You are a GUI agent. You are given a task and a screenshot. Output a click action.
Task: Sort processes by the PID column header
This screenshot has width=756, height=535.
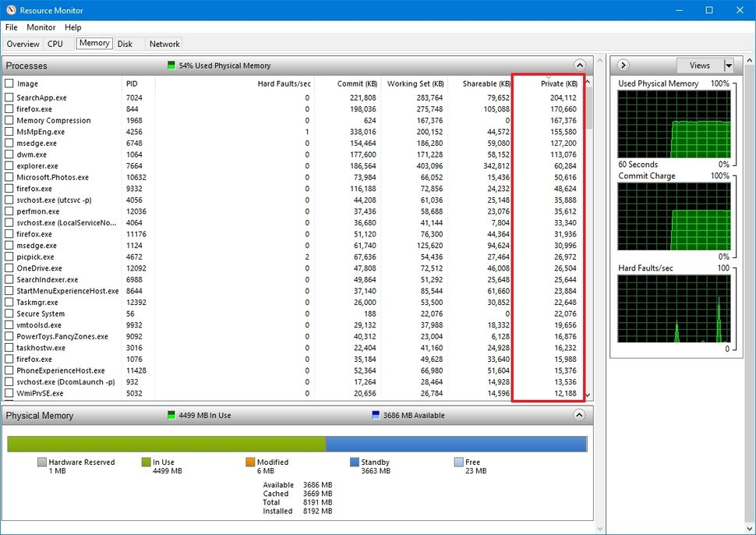(132, 83)
